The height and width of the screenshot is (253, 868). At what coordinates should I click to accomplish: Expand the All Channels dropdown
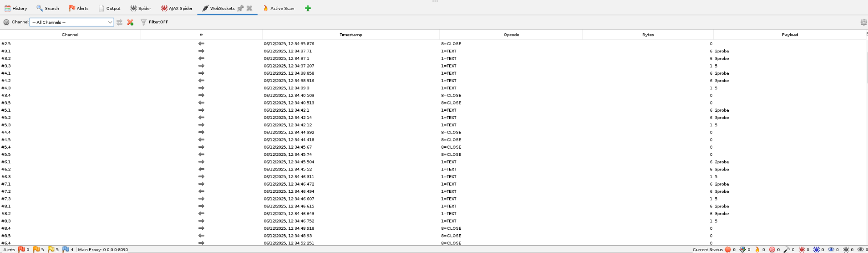click(71, 22)
